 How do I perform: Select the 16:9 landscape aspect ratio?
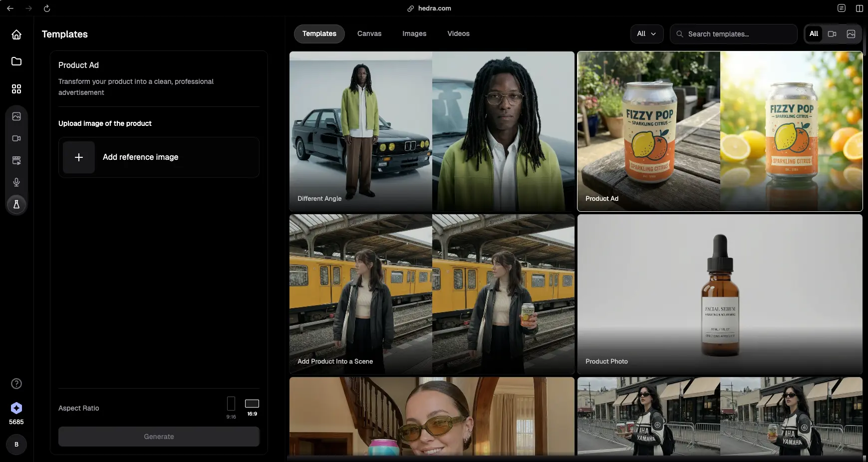[x=252, y=407]
